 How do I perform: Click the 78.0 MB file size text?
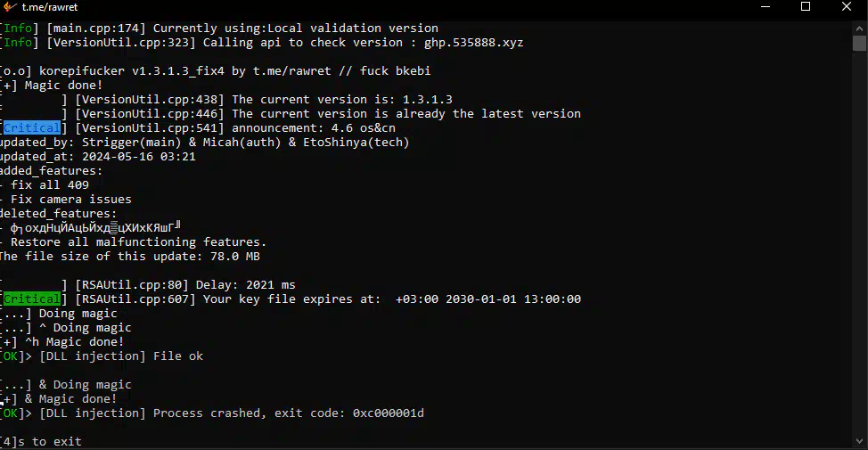click(x=234, y=257)
